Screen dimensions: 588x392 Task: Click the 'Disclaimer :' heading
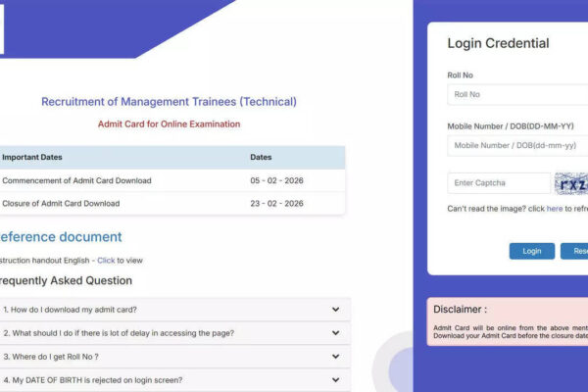click(x=461, y=310)
